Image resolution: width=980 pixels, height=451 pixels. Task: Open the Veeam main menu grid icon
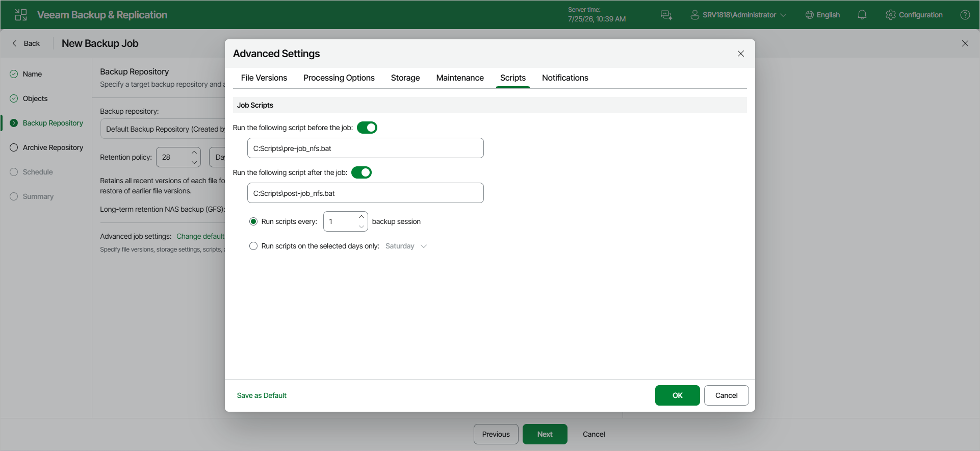pos(21,15)
